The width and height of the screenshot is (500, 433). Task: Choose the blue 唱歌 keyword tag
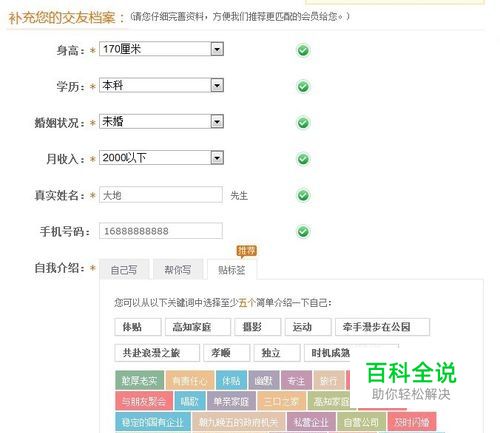tap(190, 401)
